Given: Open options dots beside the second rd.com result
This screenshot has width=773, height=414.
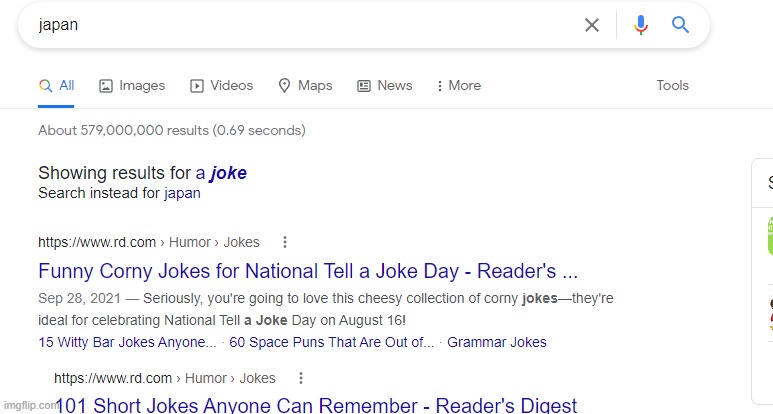Looking at the screenshot, I should pyautogui.click(x=301, y=378).
